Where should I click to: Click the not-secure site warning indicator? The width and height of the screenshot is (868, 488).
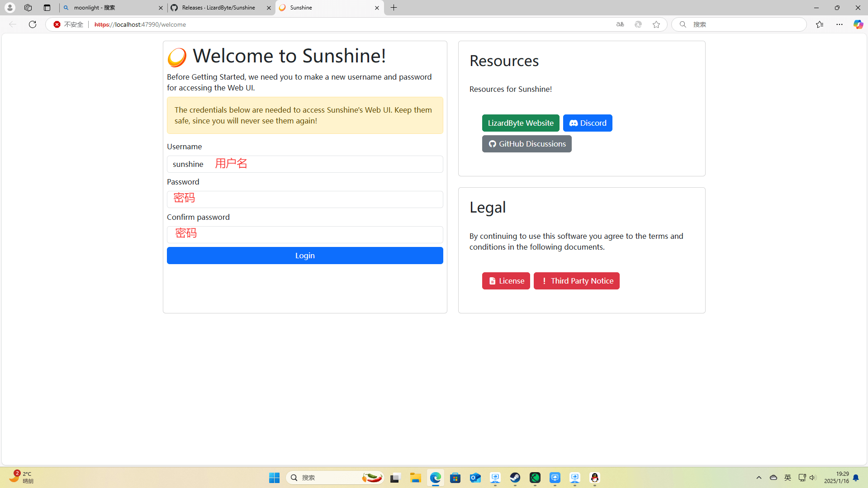(x=69, y=24)
